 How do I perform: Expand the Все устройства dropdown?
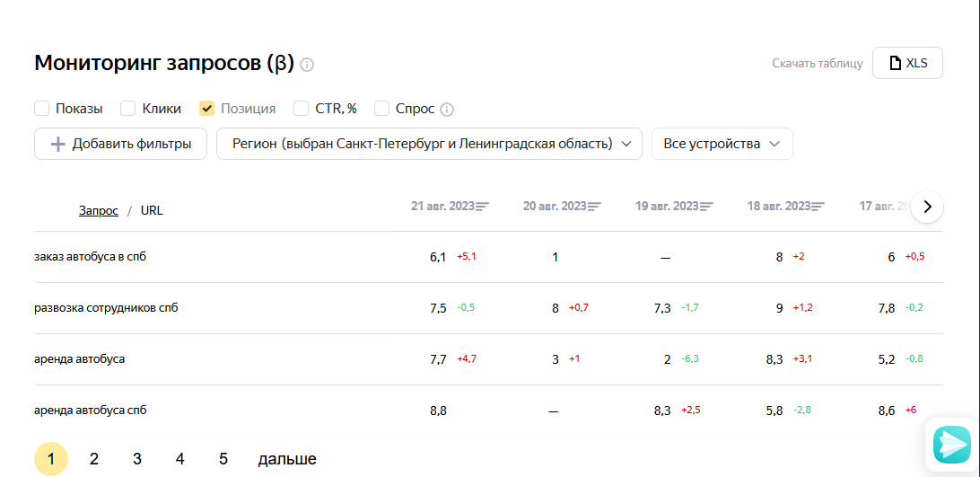coord(722,144)
